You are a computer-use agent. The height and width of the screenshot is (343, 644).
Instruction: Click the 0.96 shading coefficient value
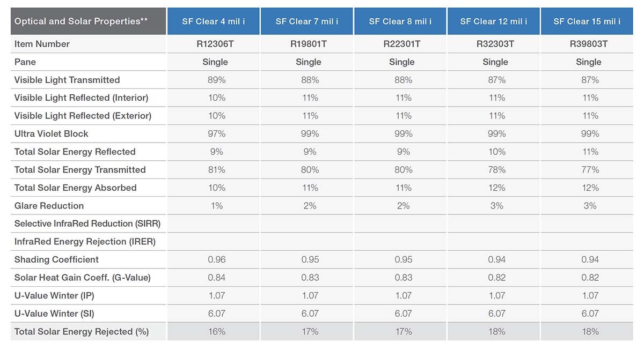click(x=217, y=259)
